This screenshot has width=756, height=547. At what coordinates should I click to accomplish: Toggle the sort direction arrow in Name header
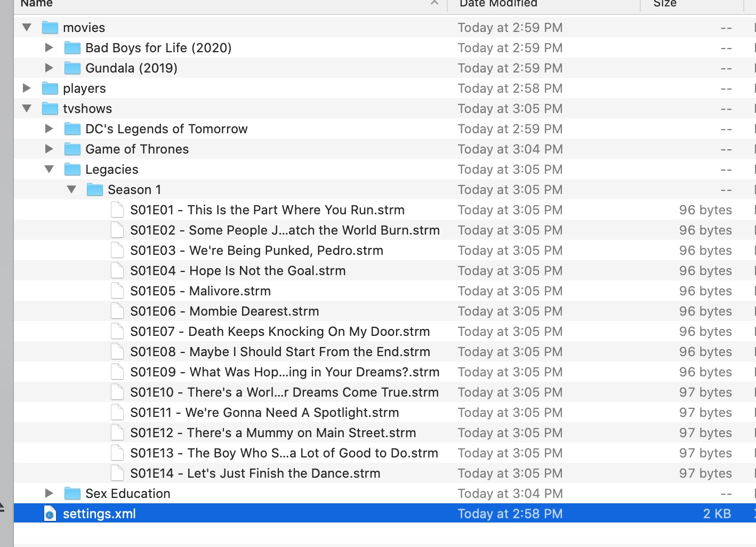[x=435, y=3]
